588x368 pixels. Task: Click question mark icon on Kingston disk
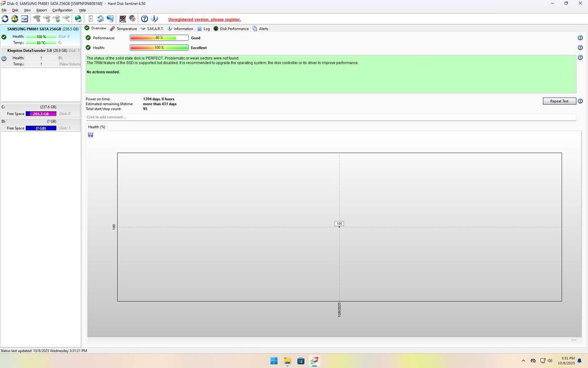4,58
